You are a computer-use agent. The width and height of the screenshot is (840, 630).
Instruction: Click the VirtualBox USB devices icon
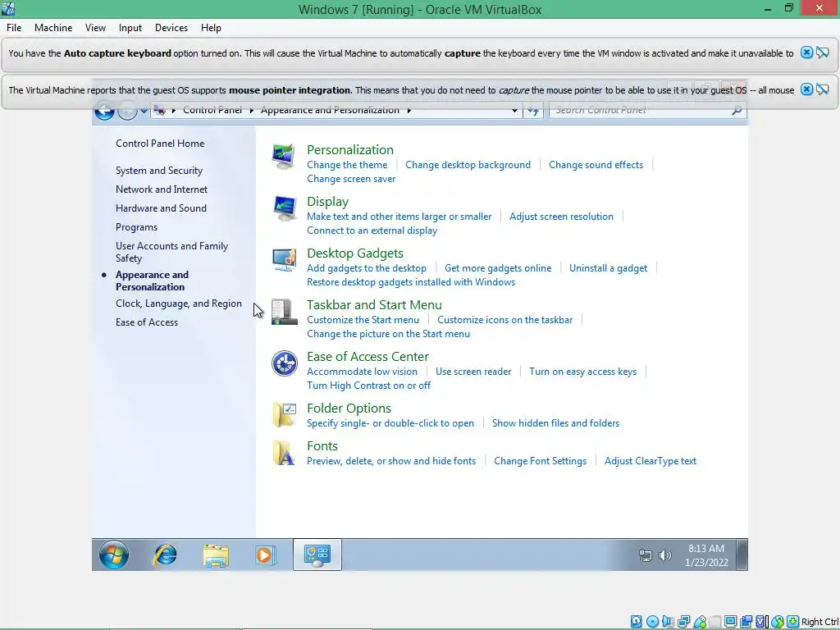point(700,622)
